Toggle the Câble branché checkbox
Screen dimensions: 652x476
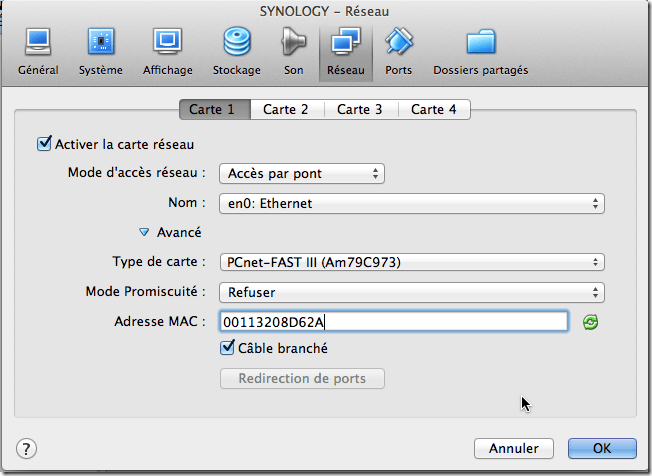(227, 348)
